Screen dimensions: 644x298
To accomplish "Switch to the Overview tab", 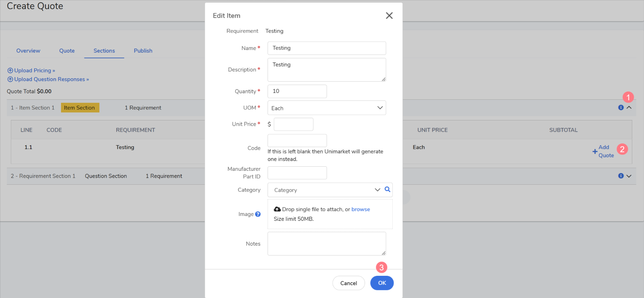I will tap(28, 51).
